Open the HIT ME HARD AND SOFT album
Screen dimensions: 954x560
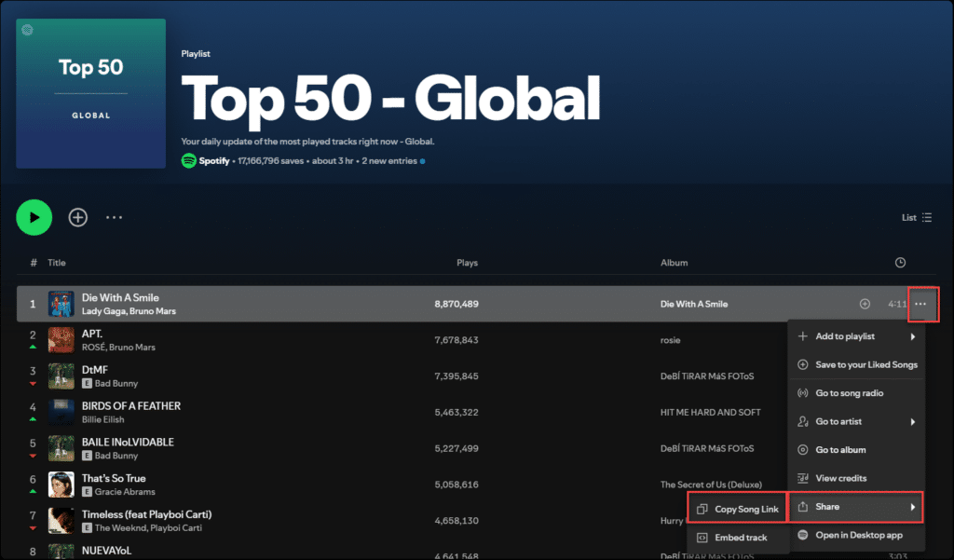click(x=711, y=412)
